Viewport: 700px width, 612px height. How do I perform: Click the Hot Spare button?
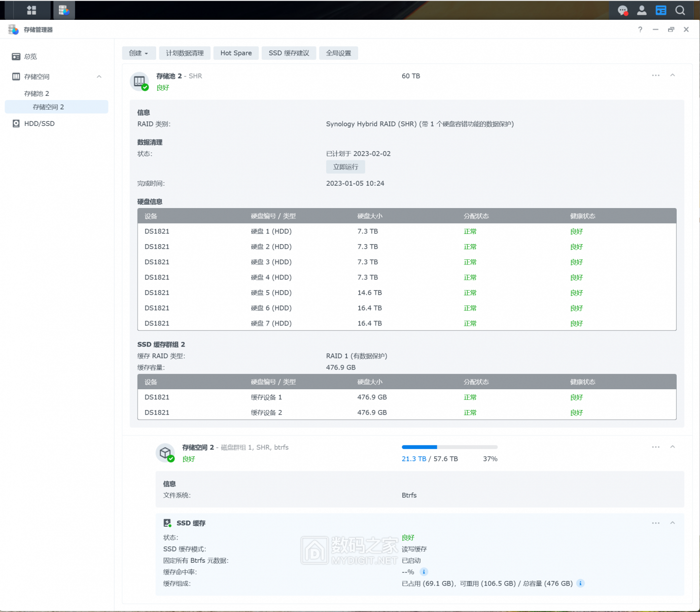click(236, 53)
